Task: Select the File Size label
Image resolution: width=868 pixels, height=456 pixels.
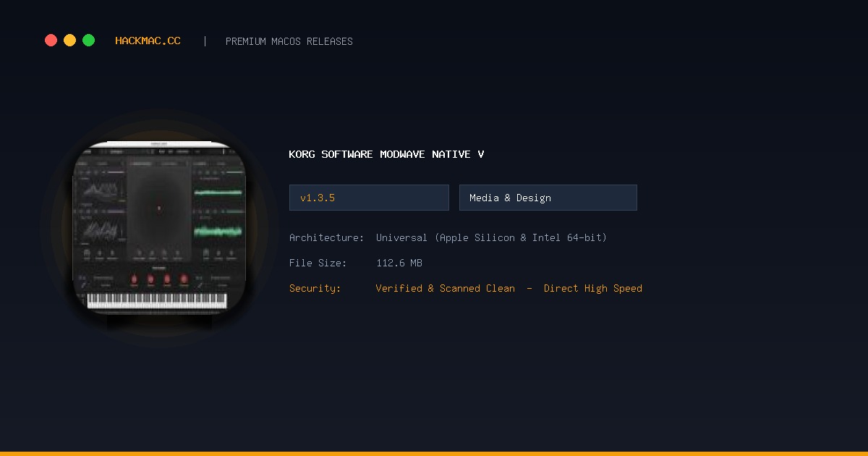Action: click(x=318, y=263)
